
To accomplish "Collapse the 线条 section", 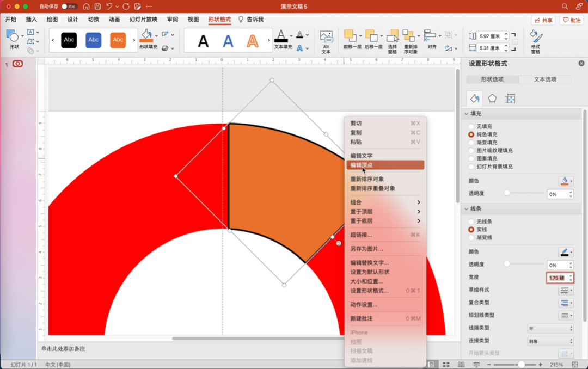I will 467,208.
